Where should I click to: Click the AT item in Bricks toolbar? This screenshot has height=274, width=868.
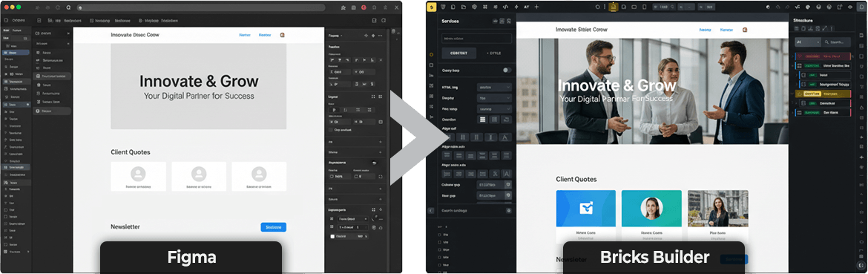click(526, 7)
